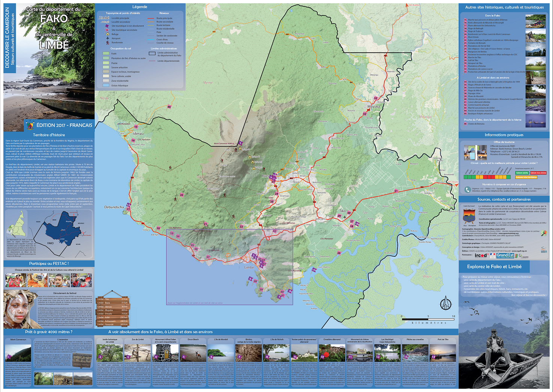Click the Randonnée hiker icon in legend
Viewport: 553px width, 392px height.
coord(108,43)
